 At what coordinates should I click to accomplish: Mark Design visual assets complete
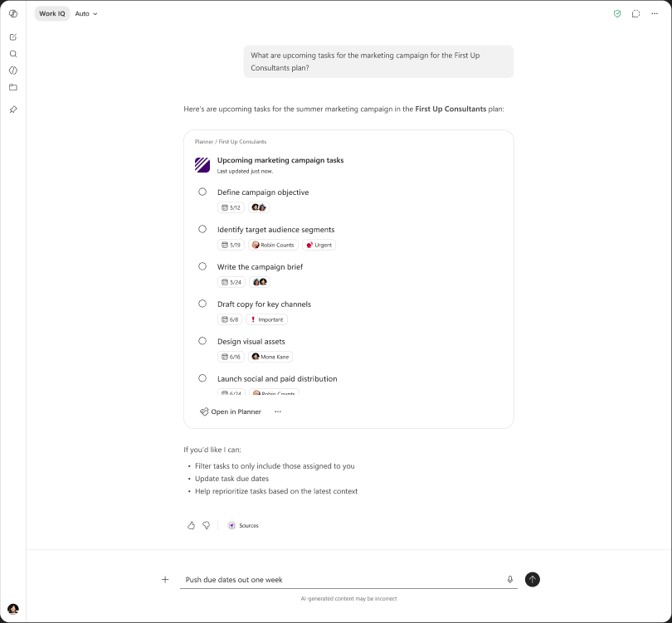pyautogui.click(x=202, y=341)
